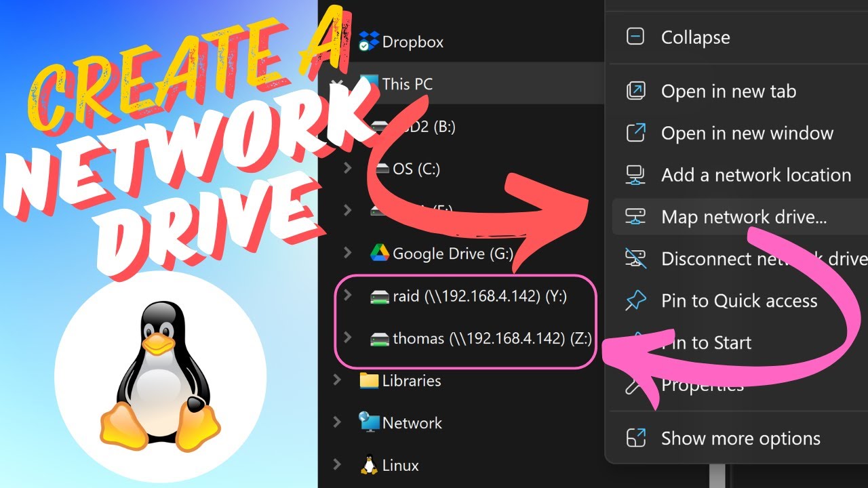The width and height of the screenshot is (868, 488).
Task: Click the Google Drive icon
Action: tap(380, 253)
